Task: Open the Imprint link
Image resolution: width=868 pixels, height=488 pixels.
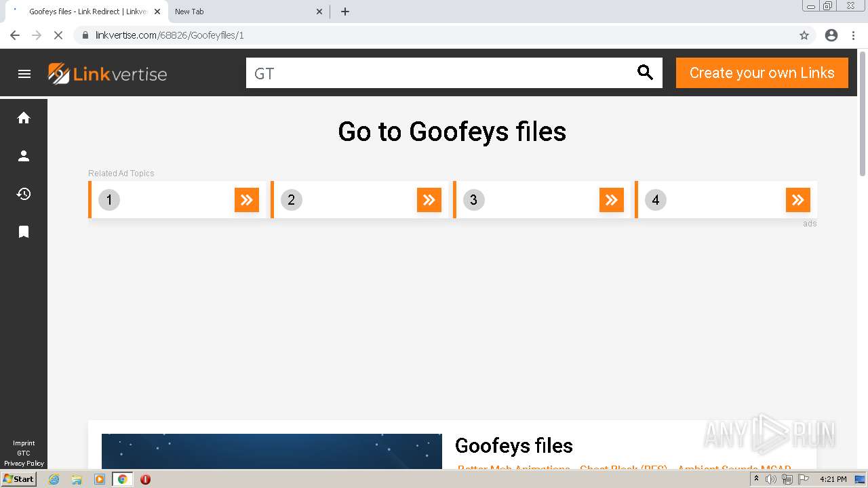Action: (x=24, y=443)
